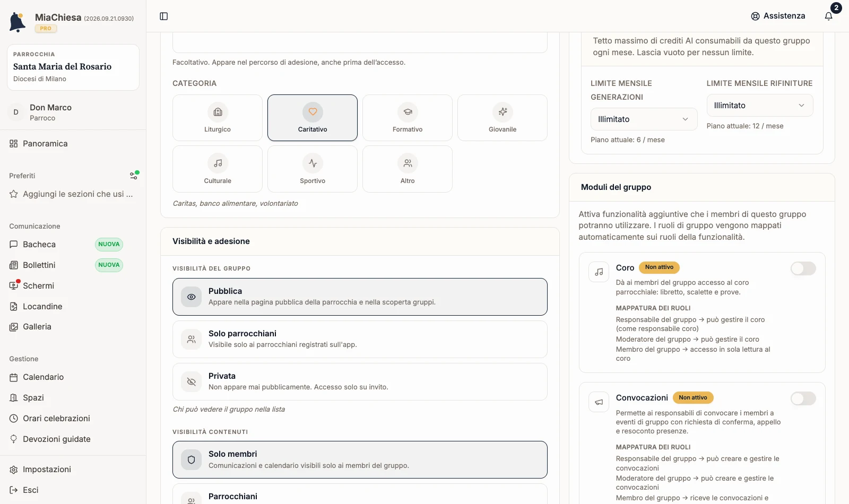
Task: Click the Spazi building icon
Action: tap(14, 398)
